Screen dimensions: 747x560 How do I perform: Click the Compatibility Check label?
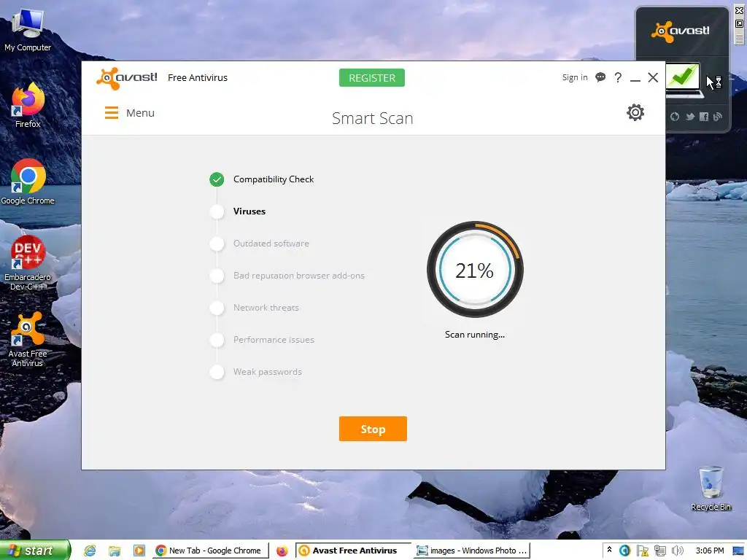coord(274,179)
